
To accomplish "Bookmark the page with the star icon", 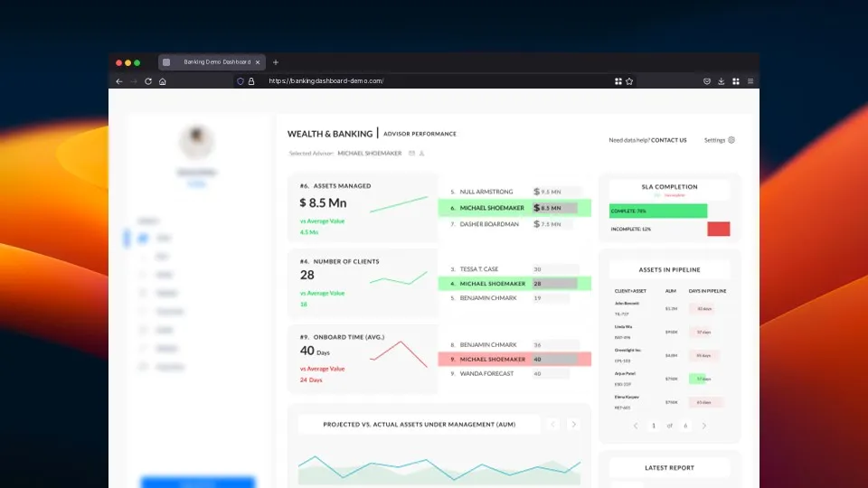I will (629, 81).
